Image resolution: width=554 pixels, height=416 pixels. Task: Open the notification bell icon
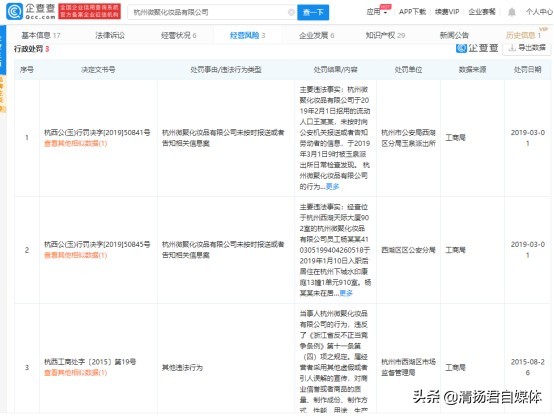click(x=511, y=12)
